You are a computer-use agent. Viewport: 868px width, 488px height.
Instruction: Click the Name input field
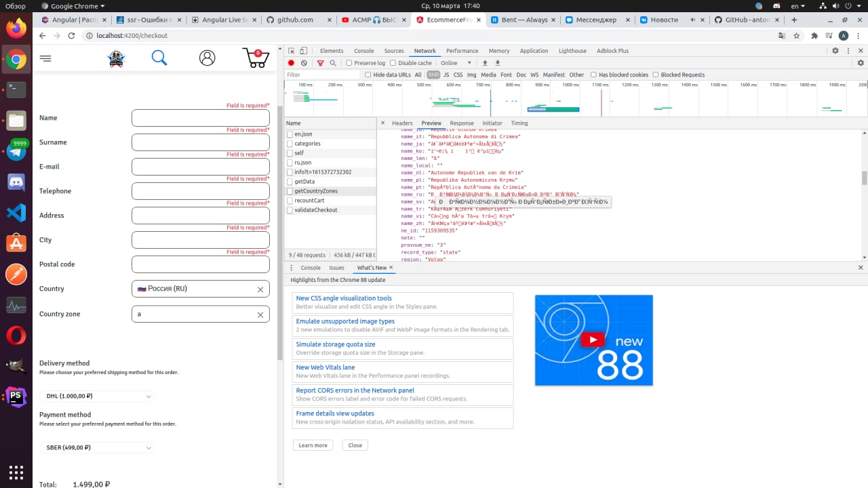(201, 118)
